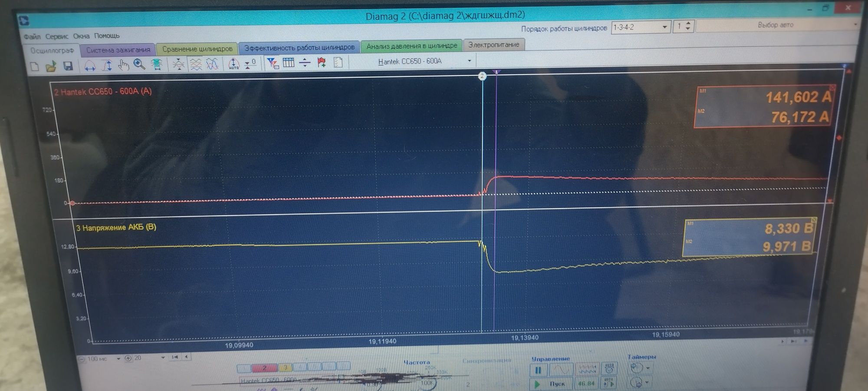Select the magnifier zoom tool

coord(139,65)
